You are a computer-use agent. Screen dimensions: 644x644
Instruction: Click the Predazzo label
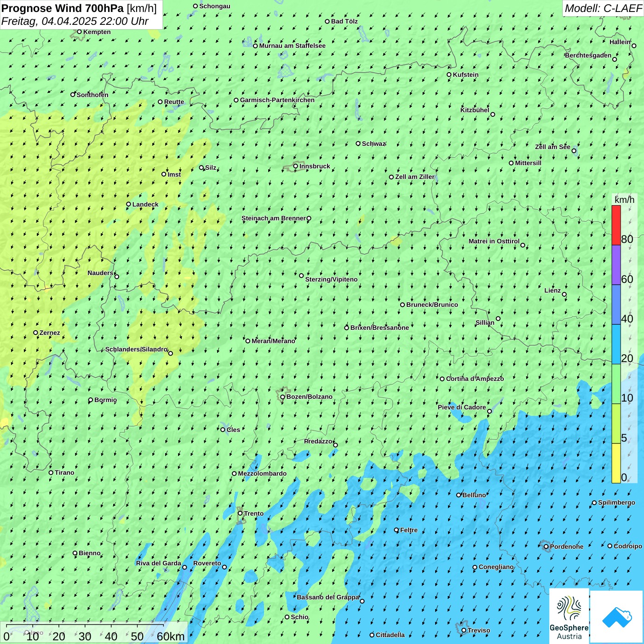tap(318, 441)
